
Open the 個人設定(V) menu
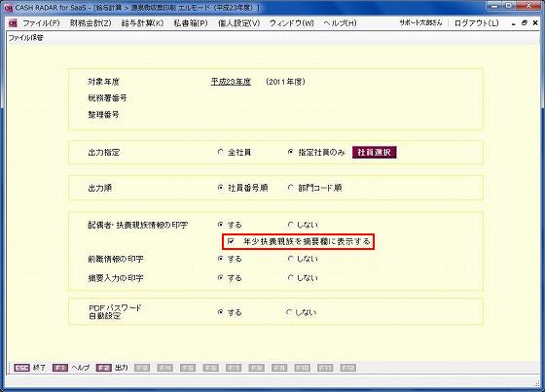point(238,23)
